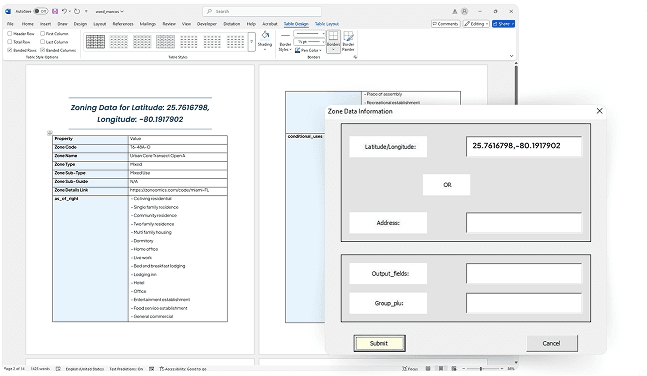This screenshot has width=647, height=376.
Task: Click the Cancel button
Action: coord(552,343)
